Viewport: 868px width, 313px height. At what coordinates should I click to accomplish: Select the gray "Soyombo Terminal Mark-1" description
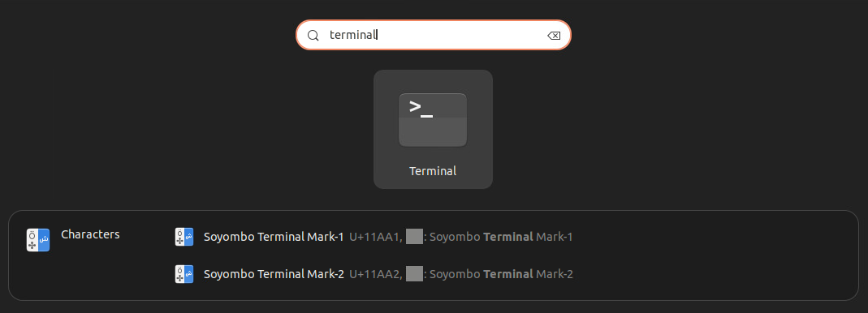[x=501, y=238]
